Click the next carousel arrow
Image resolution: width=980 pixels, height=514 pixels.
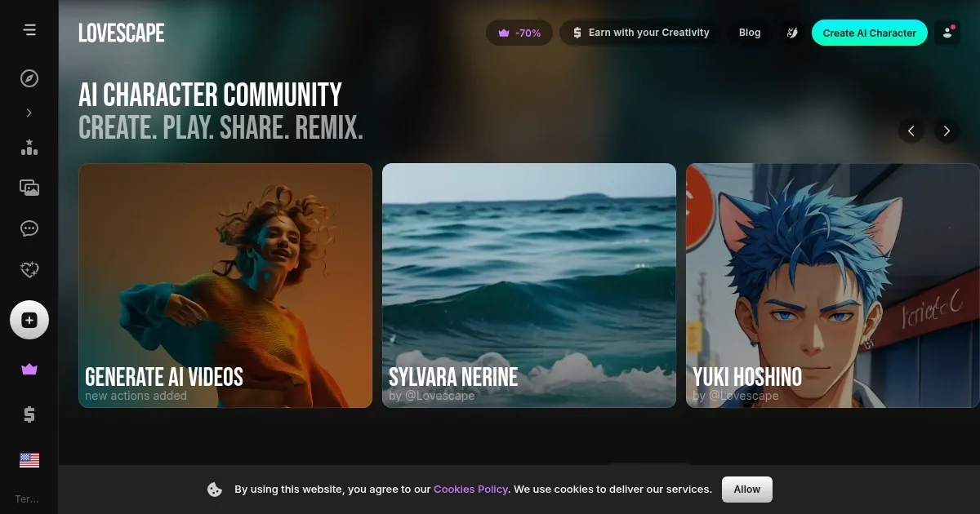[947, 131]
